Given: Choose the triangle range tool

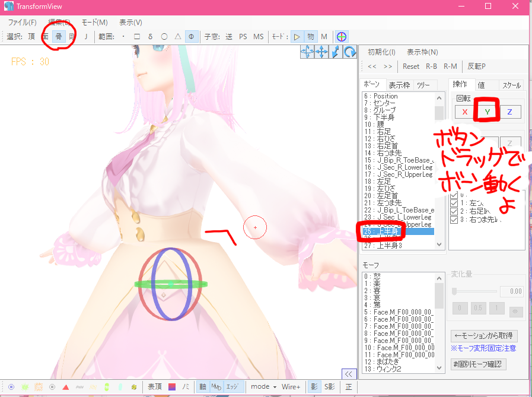Looking at the screenshot, I should click(x=178, y=37).
